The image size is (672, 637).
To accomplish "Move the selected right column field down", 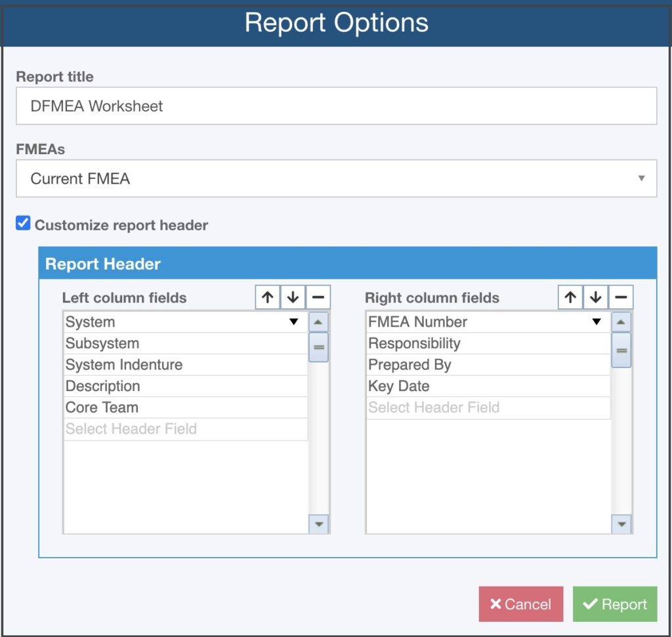I will tap(595, 297).
